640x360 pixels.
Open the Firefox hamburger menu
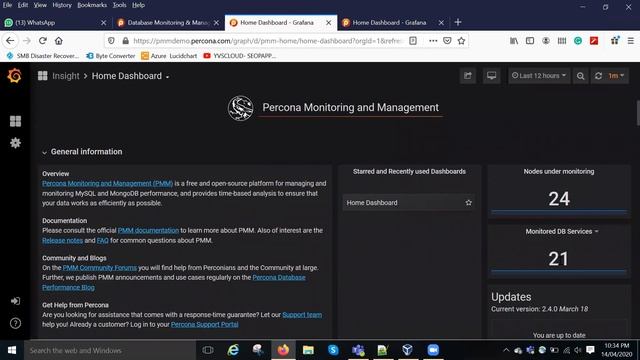(631, 41)
